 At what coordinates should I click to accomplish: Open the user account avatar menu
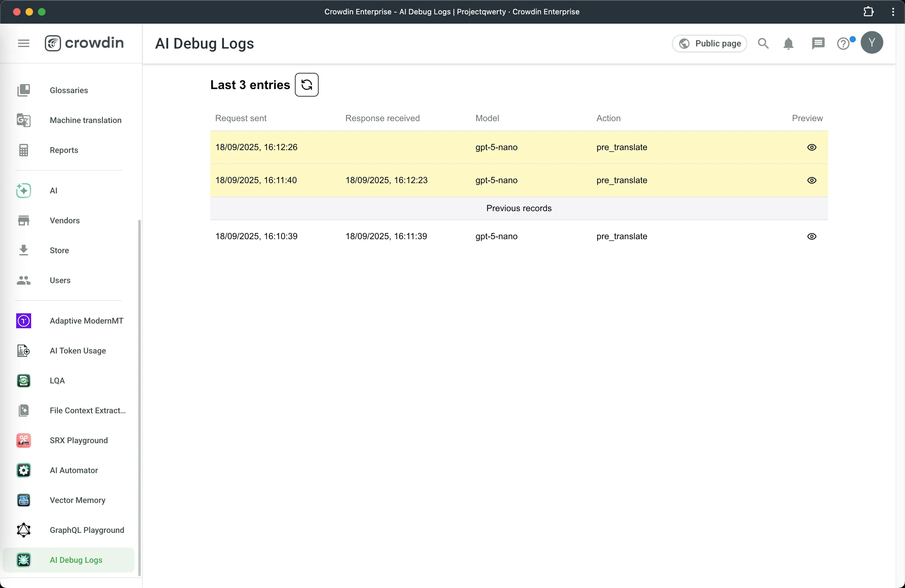click(x=872, y=43)
